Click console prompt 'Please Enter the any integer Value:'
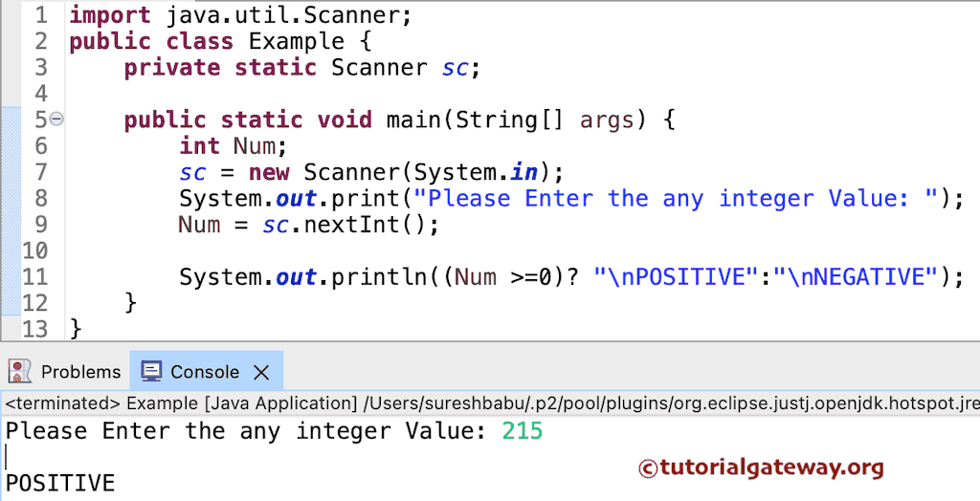Viewport: 980px width, 501px height. (x=246, y=430)
